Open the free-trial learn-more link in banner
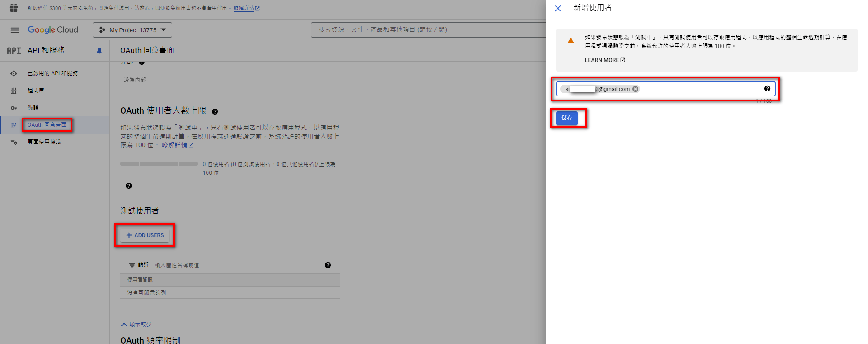 coord(246,8)
